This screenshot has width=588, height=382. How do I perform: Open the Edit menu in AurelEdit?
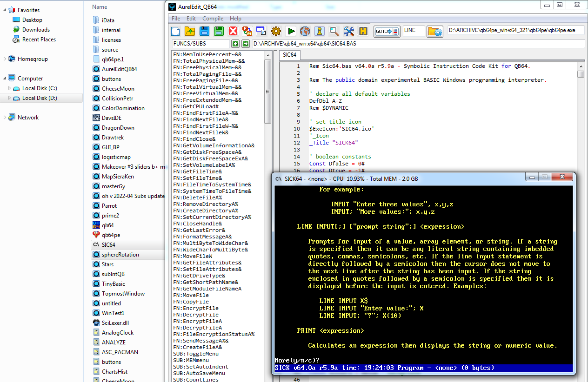pyautogui.click(x=191, y=19)
